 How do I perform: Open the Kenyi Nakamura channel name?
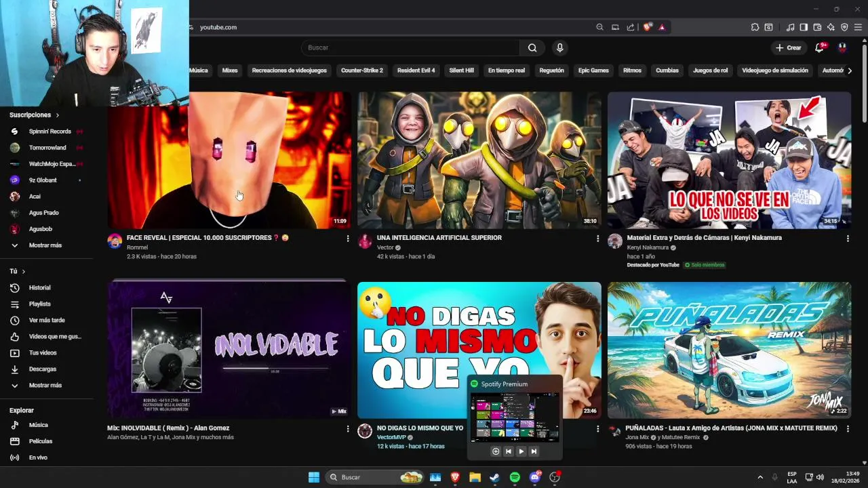647,247
